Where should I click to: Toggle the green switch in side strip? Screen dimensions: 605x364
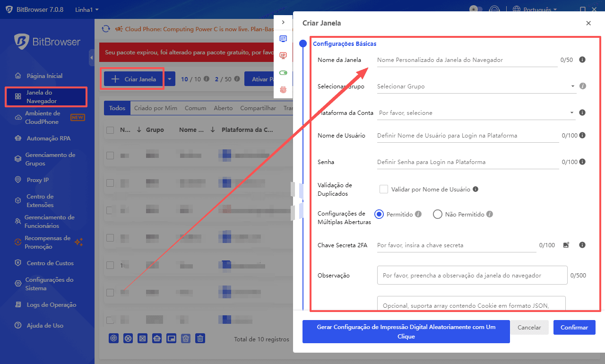[x=283, y=73]
